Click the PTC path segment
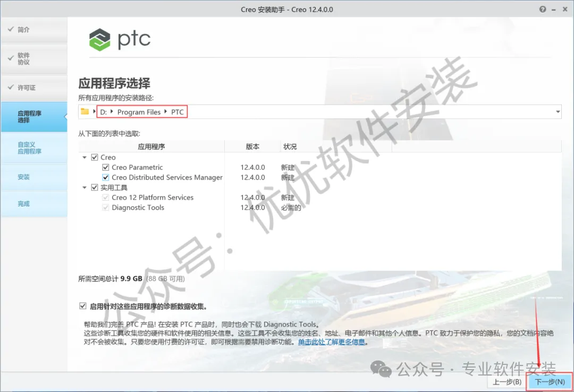574x392 pixels. [178, 112]
